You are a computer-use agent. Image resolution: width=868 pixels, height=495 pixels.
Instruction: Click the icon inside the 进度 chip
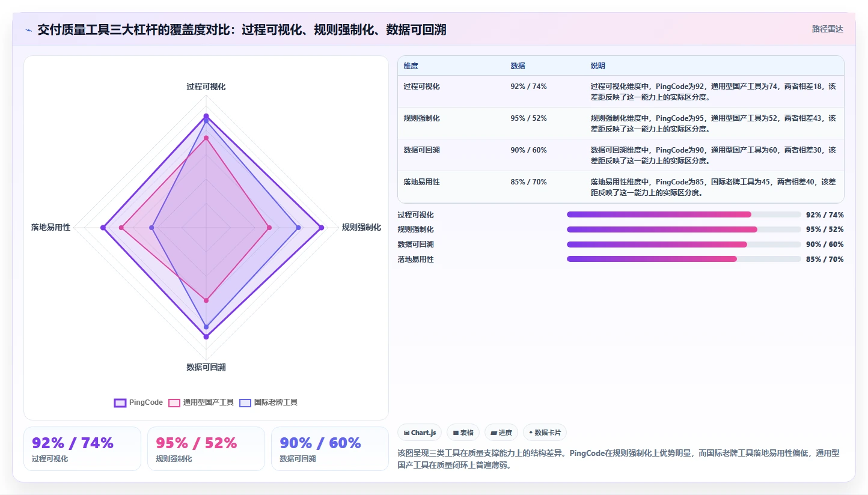[494, 433]
